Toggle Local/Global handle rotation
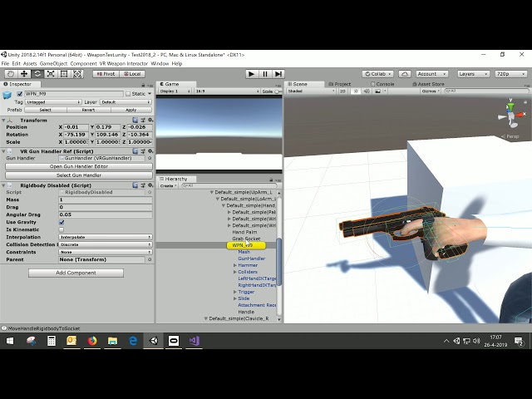The image size is (532, 399). click(x=132, y=74)
